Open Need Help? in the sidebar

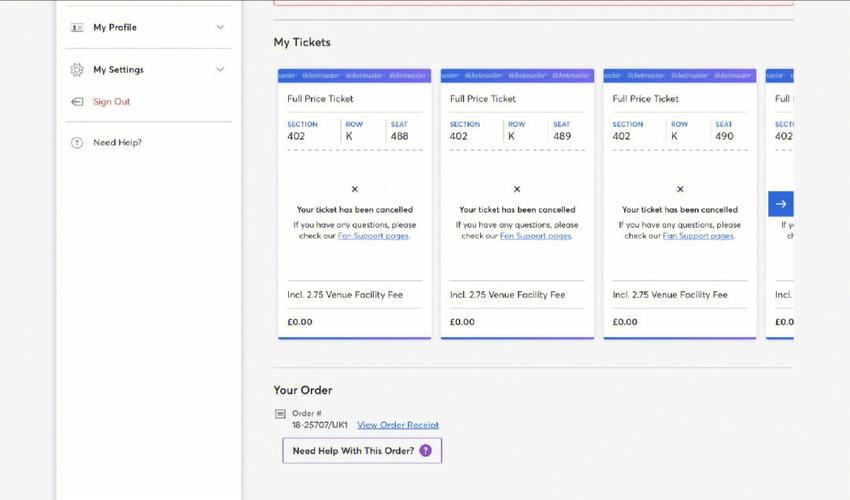[117, 143]
